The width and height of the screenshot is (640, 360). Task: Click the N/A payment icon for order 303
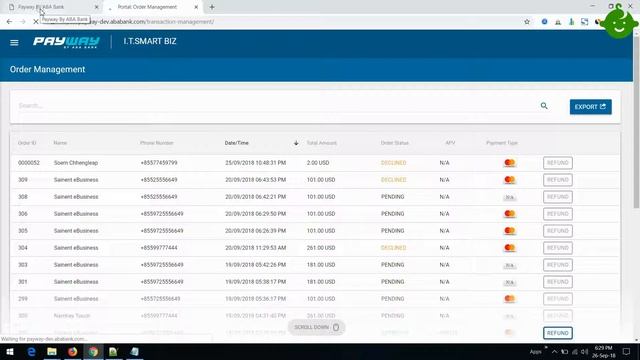509,265
